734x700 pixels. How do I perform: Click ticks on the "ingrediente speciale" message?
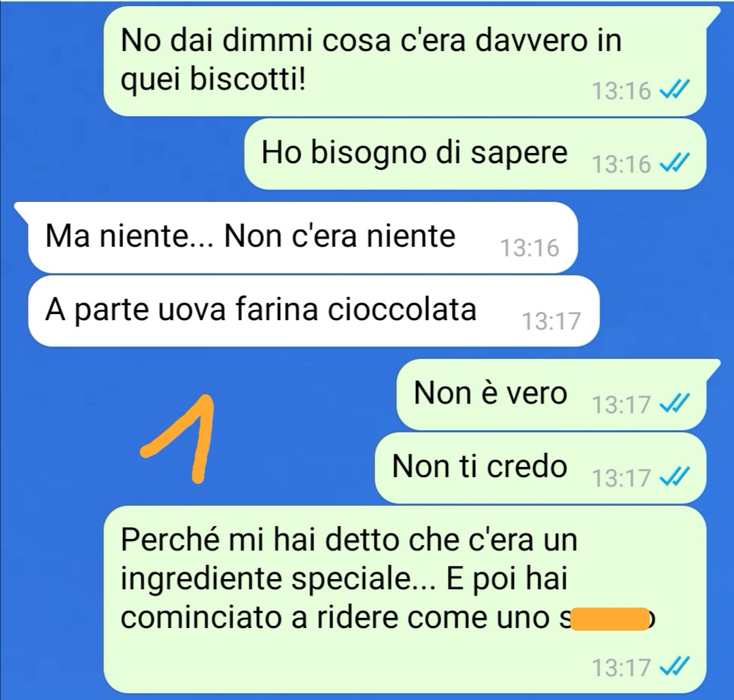(x=675, y=666)
